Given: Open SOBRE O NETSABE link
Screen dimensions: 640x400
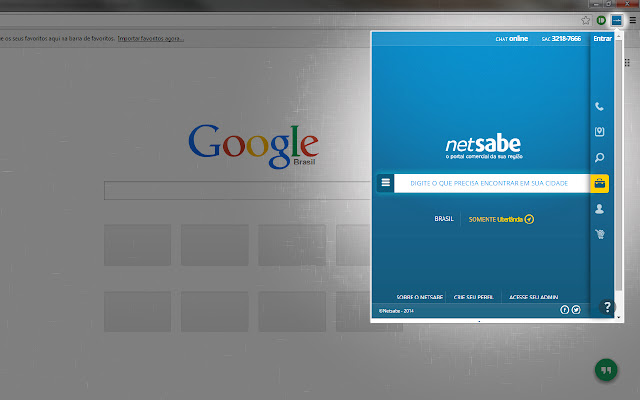Looking at the screenshot, I should click(420, 297).
